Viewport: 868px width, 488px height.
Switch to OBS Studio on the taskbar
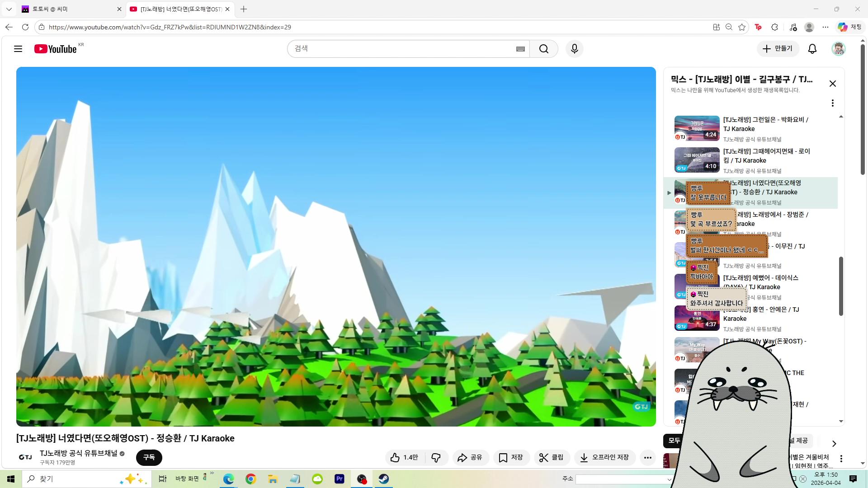pos(362,479)
